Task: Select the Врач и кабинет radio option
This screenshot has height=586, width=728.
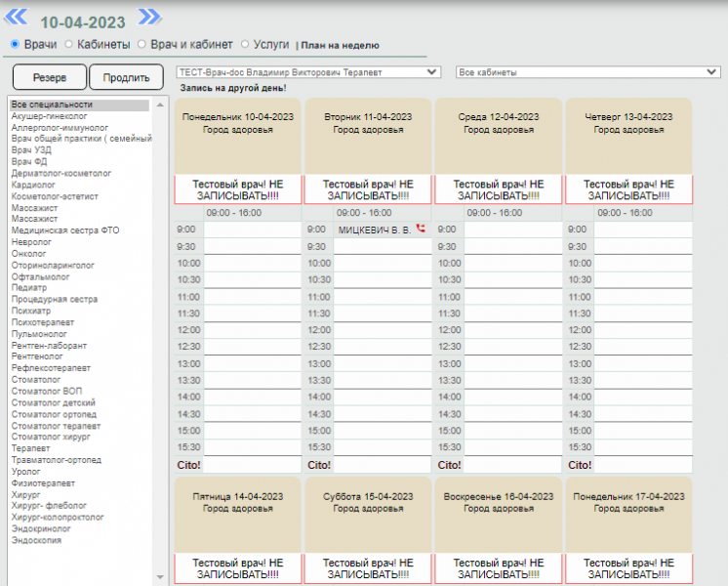Action: click(x=142, y=44)
